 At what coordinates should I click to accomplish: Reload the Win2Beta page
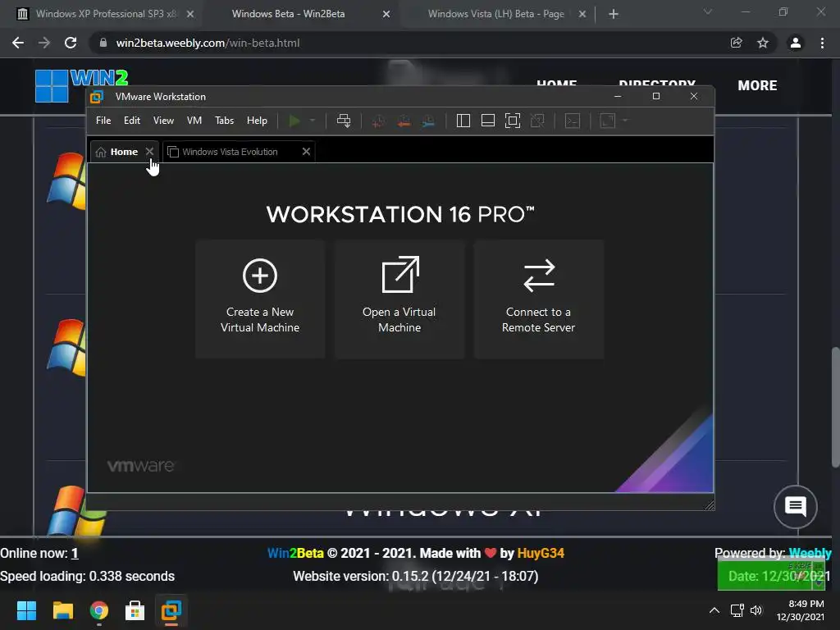[x=71, y=43]
